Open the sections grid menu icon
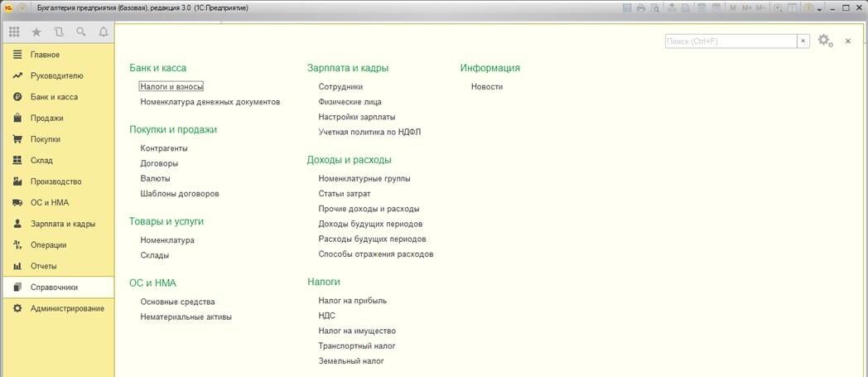Image resolution: width=868 pixels, height=377 pixels. [14, 32]
